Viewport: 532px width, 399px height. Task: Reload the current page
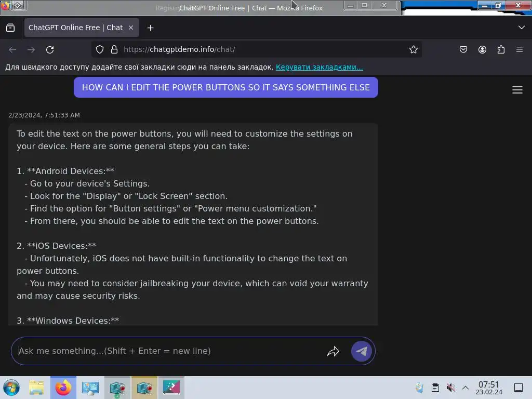coord(50,49)
